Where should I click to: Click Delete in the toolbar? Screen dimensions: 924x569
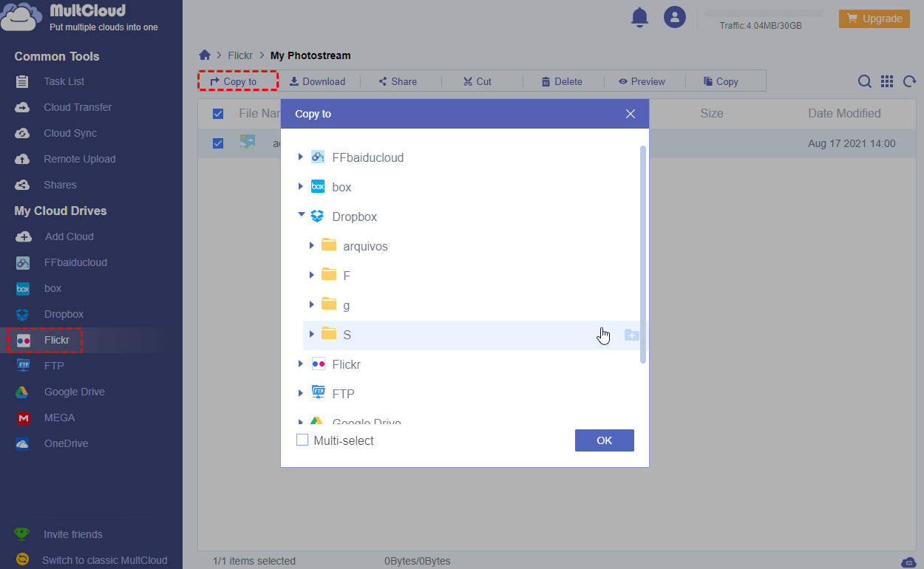click(x=562, y=81)
